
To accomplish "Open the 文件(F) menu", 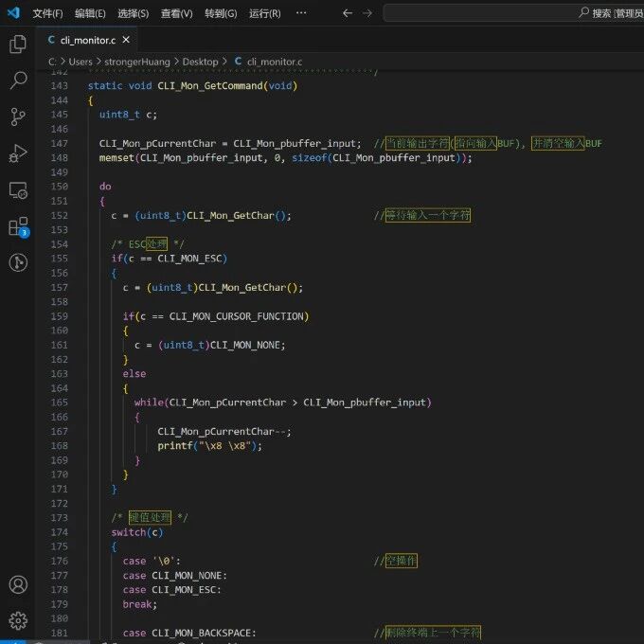I will click(x=47, y=13).
